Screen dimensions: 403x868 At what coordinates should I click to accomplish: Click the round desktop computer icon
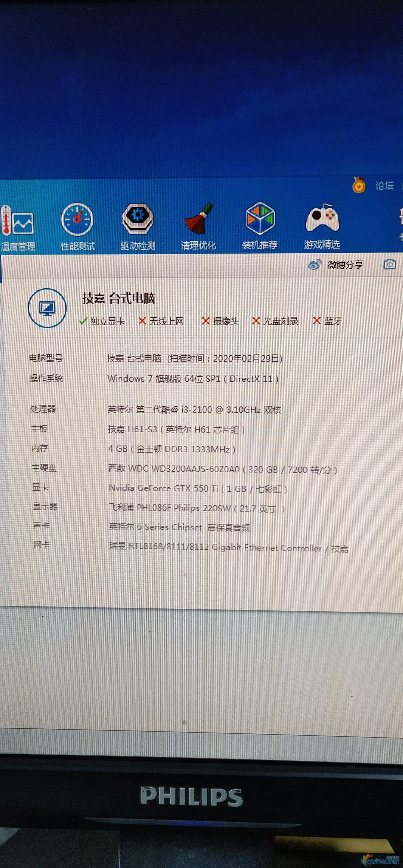(x=47, y=308)
